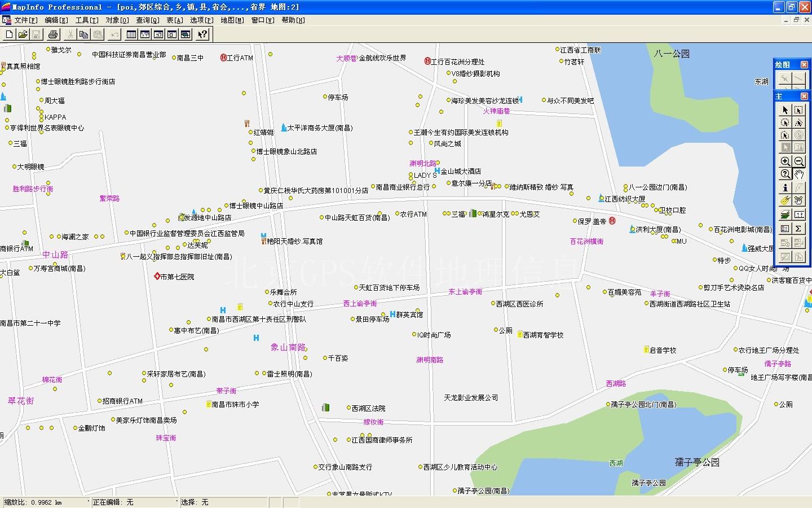Click the 江西纺织大厦 map label
Viewport: 812px width, 508px height.
pos(625,199)
